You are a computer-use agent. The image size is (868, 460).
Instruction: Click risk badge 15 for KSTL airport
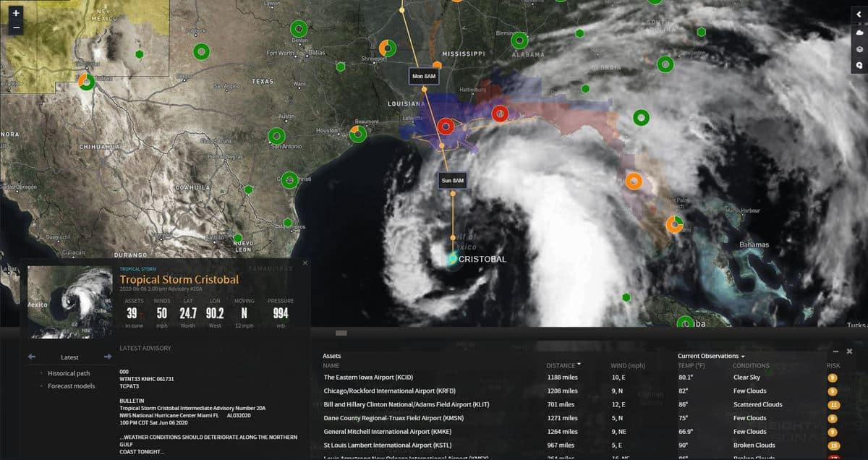833,446
